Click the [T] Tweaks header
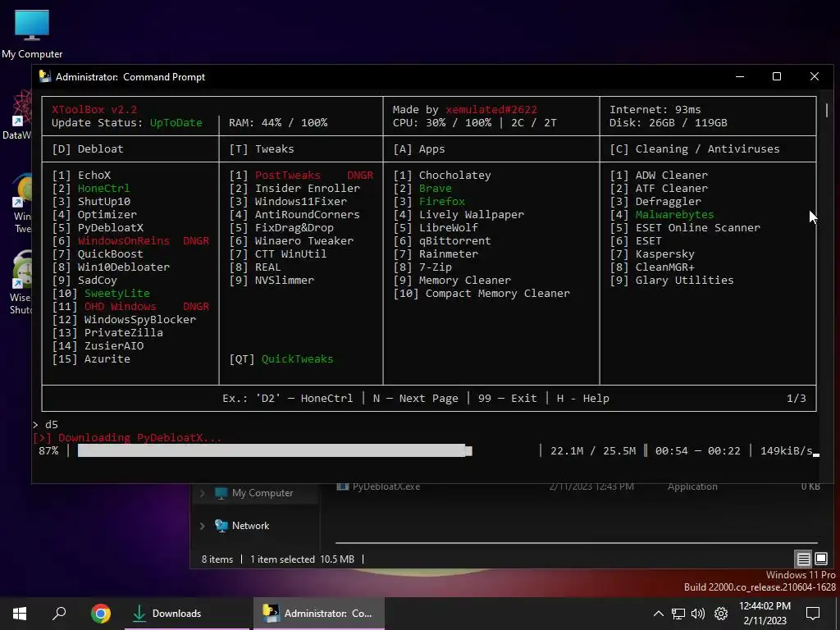Image resolution: width=840 pixels, height=630 pixels. pyautogui.click(x=262, y=149)
